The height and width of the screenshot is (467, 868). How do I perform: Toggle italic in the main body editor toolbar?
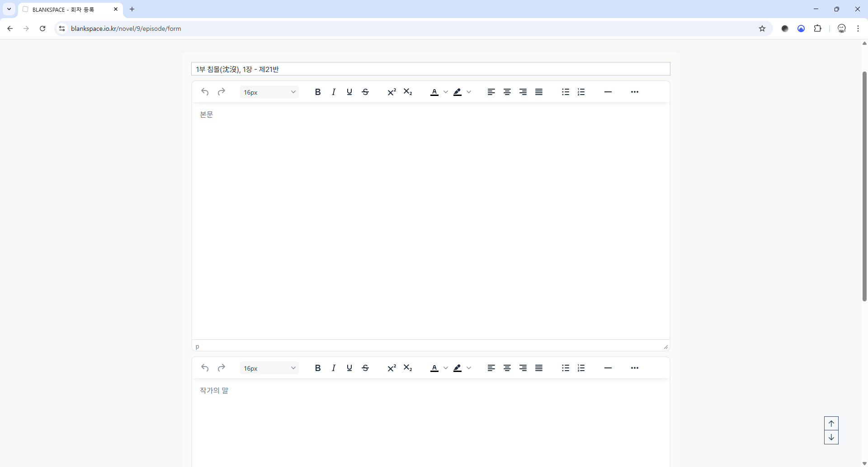(334, 92)
